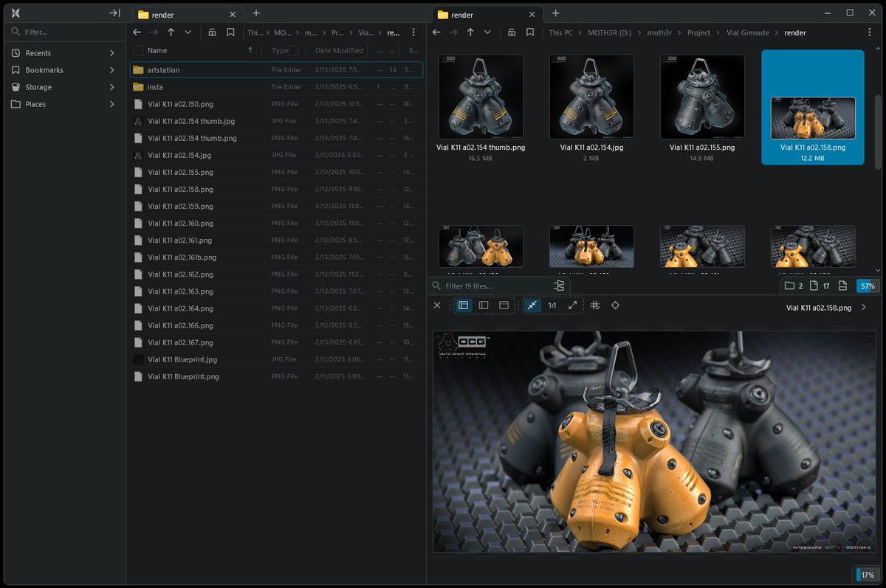Click the 57% zoom level indicator
The width and height of the screenshot is (886, 588).
[867, 286]
